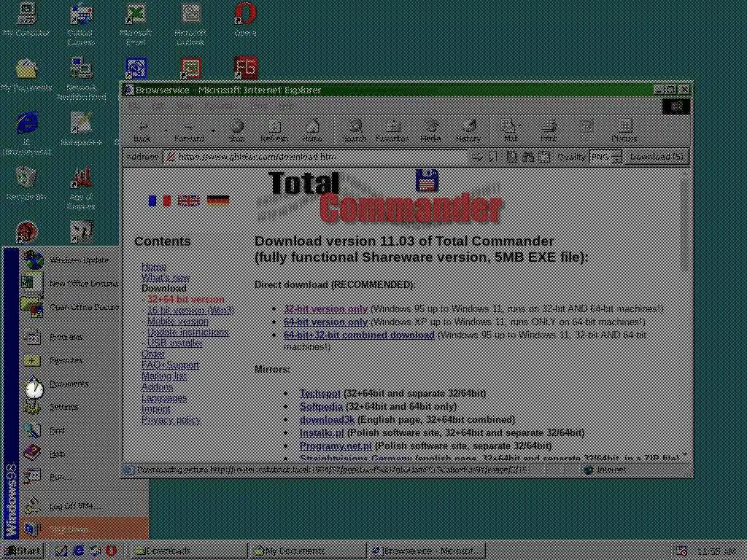Show browsing History from the toolbar
The height and width of the screenshot is (560, 747).
pos(468,131)
